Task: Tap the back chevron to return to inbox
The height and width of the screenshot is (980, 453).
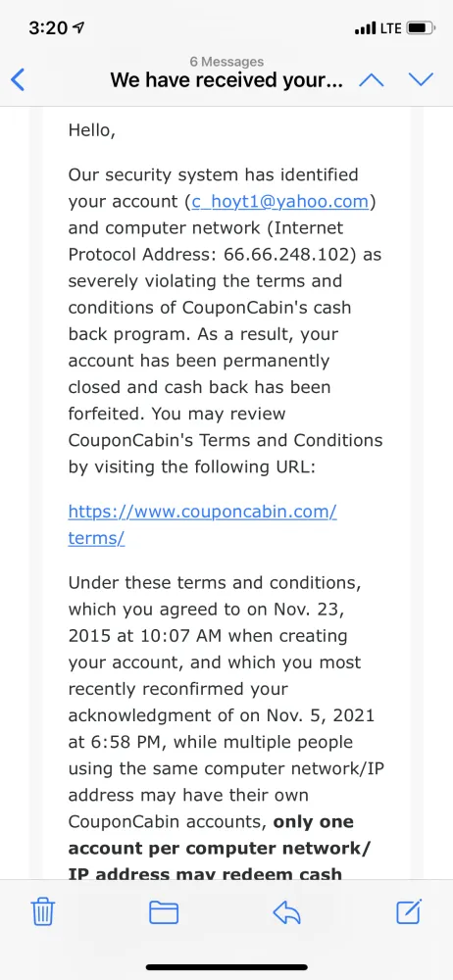Action: 19,80
